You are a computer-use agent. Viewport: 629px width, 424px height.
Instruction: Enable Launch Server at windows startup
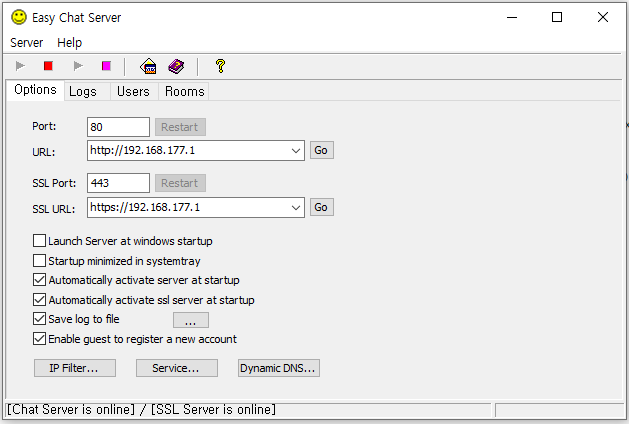click(39, 241)
